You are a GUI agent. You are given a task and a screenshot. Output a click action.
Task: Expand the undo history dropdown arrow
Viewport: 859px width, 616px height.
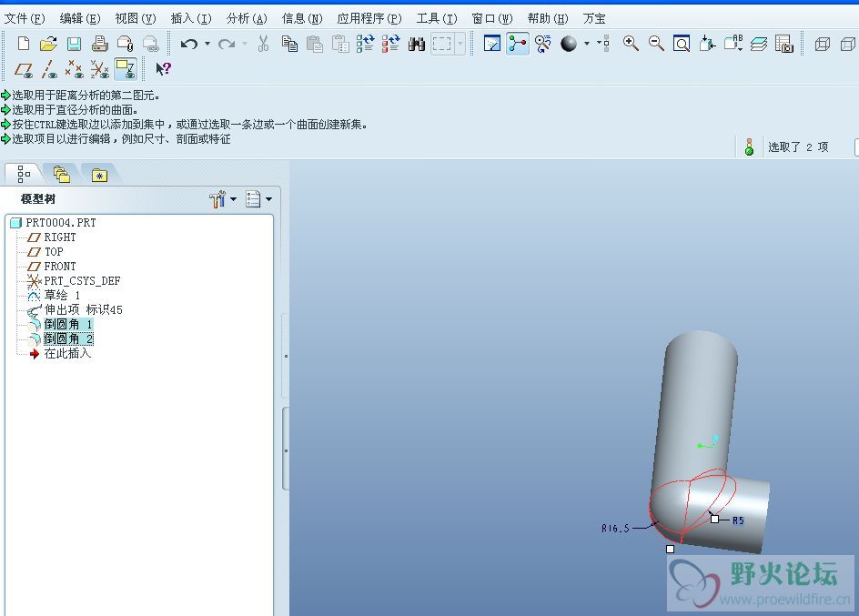point(207,44)
